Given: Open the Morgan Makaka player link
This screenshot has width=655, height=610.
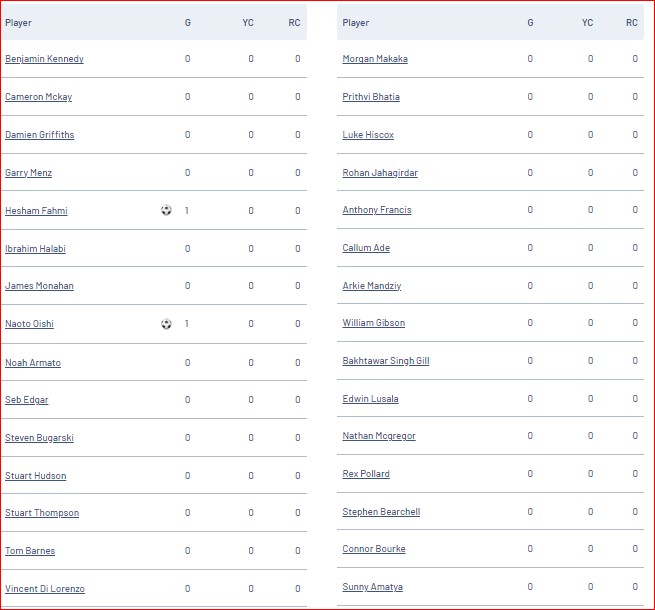Looking at the screenshot, I should [375, 59].
